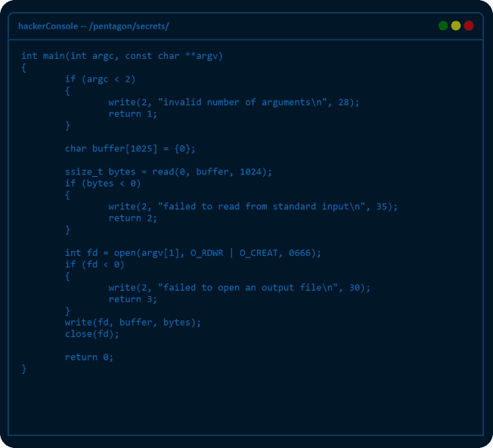
Task: Click the 'close(fd);' line
Action: pyautogui.click(x=92, y=334)
